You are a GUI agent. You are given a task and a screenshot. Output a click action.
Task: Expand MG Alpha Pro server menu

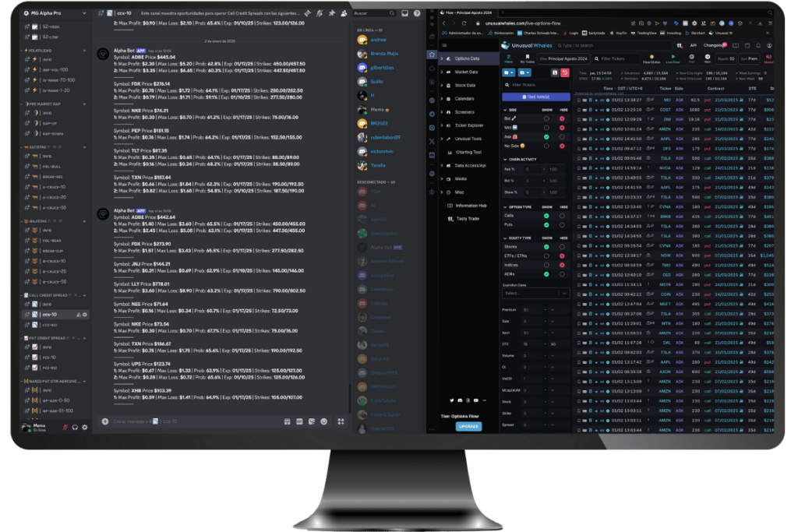[x=56, y=14]
